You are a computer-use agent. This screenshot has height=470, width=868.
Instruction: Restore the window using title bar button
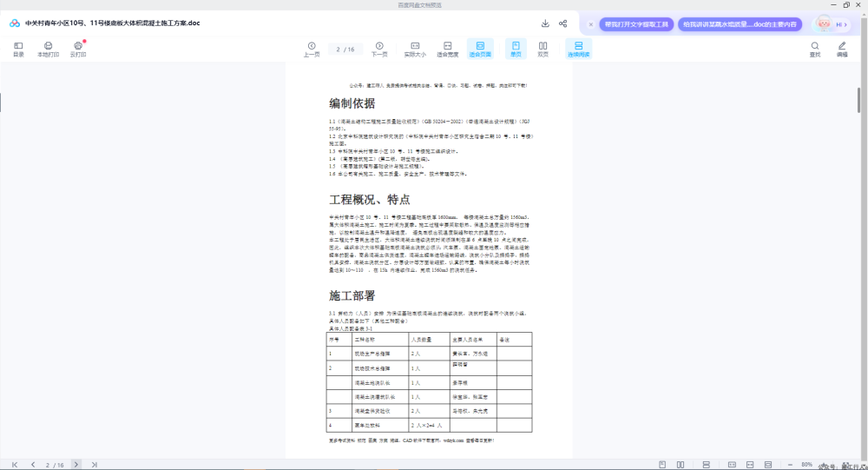pos(846,5)
